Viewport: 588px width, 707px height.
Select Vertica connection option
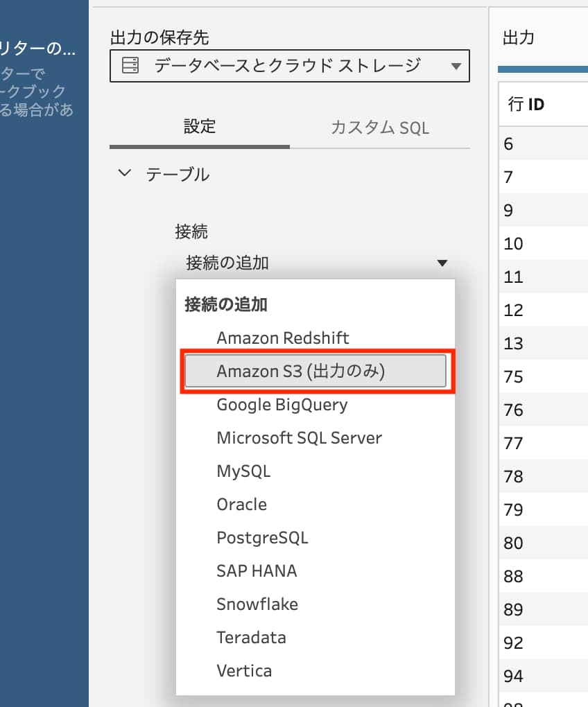tap(244, 671)
